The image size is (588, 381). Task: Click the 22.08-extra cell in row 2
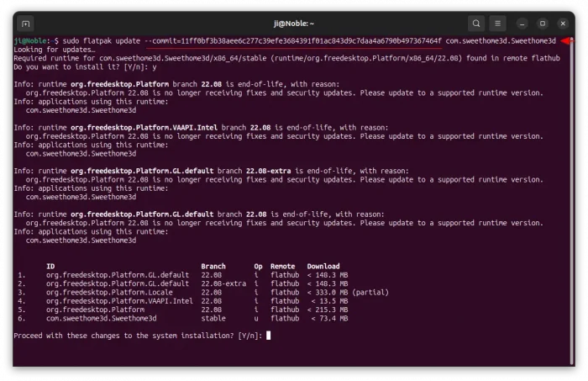point(223,283)
